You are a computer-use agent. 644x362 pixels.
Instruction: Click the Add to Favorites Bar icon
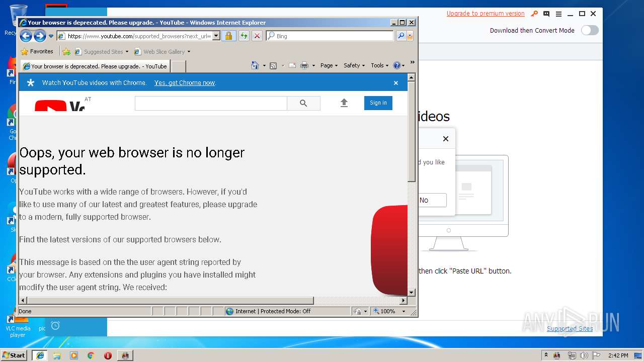[x=66, y=51]
